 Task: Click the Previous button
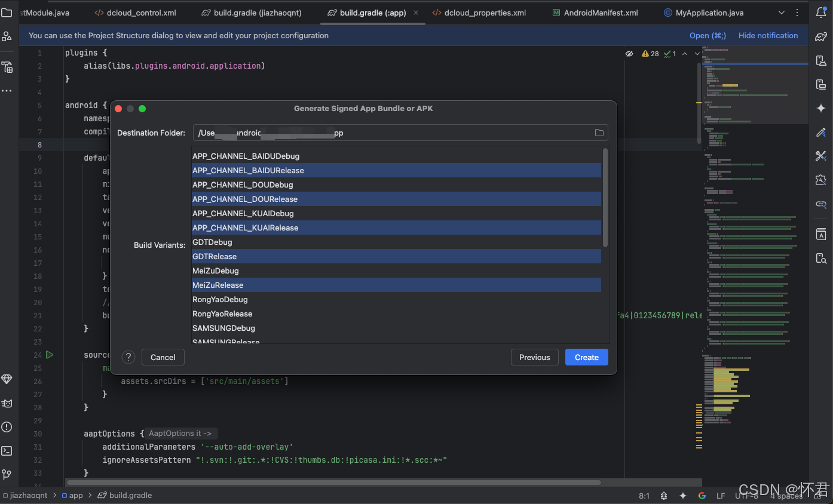pyautogui.click(x=534, y=357)
